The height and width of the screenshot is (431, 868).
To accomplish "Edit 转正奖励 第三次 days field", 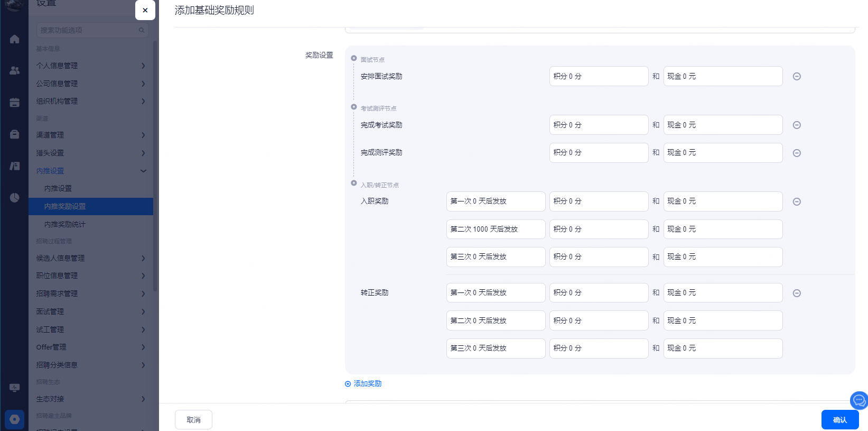I will 496,349.
